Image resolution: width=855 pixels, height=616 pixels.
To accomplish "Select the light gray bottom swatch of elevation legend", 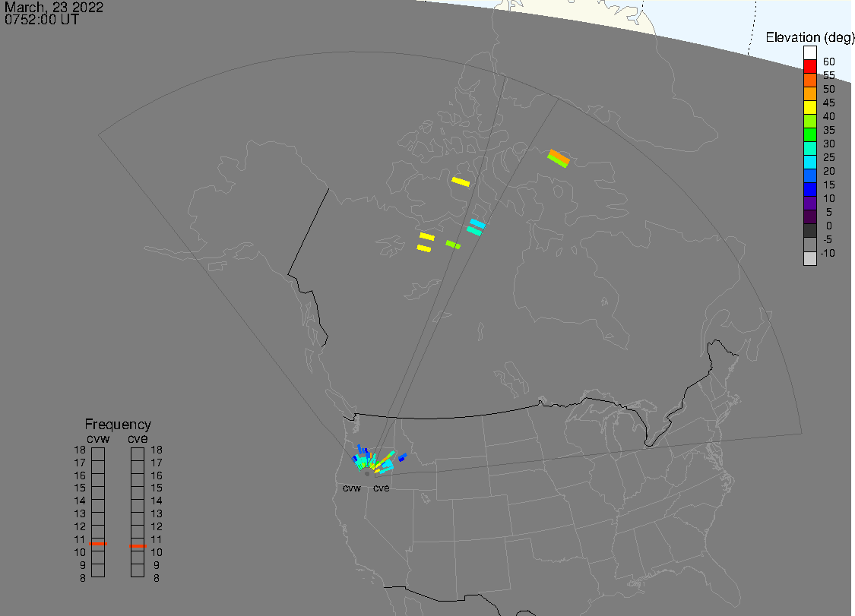I will click(809, 258).
